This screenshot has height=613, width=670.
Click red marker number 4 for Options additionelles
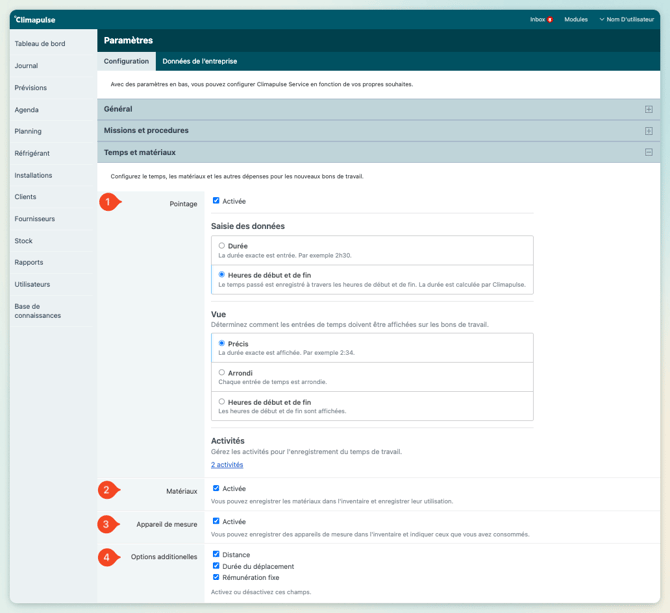click(108, 557)
